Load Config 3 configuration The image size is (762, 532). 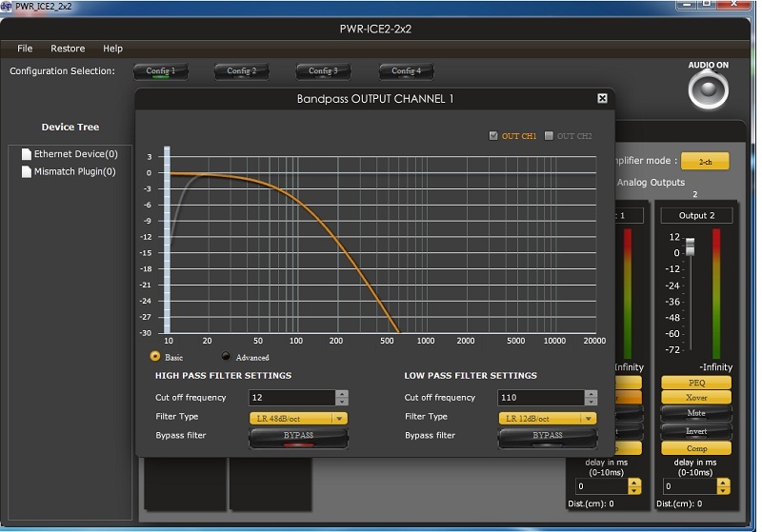[324, 71]
